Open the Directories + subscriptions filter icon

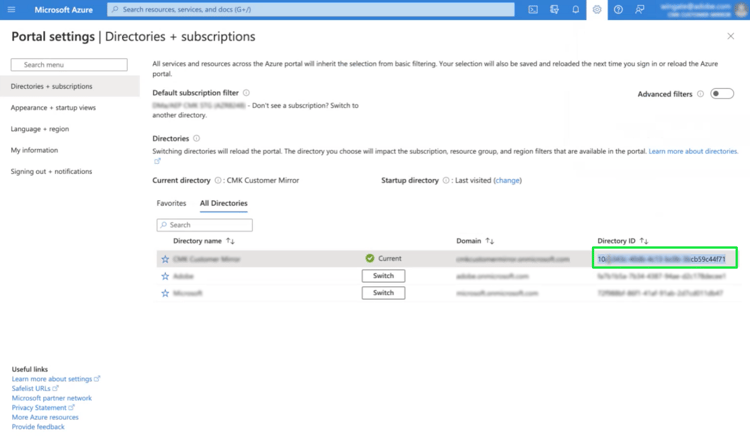tap(554, 10)
